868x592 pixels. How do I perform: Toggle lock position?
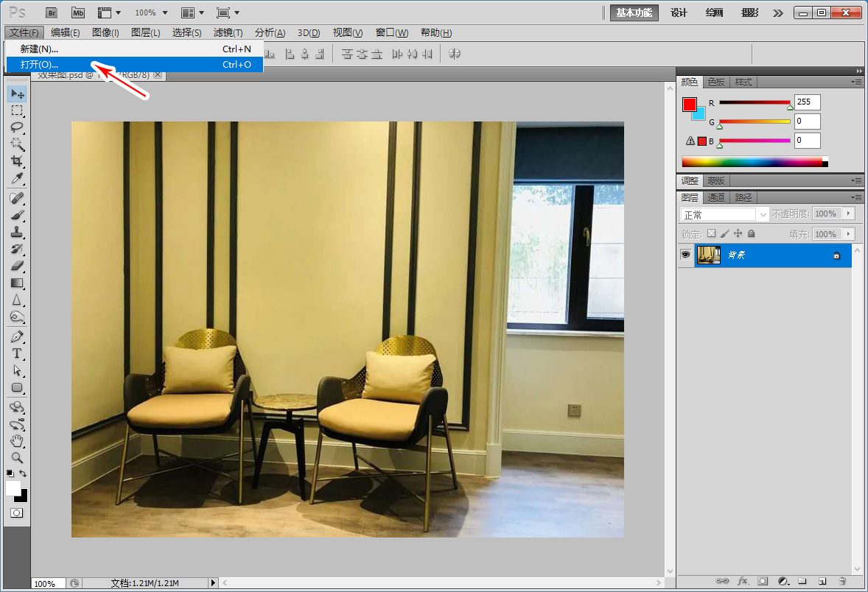point(738,233)
